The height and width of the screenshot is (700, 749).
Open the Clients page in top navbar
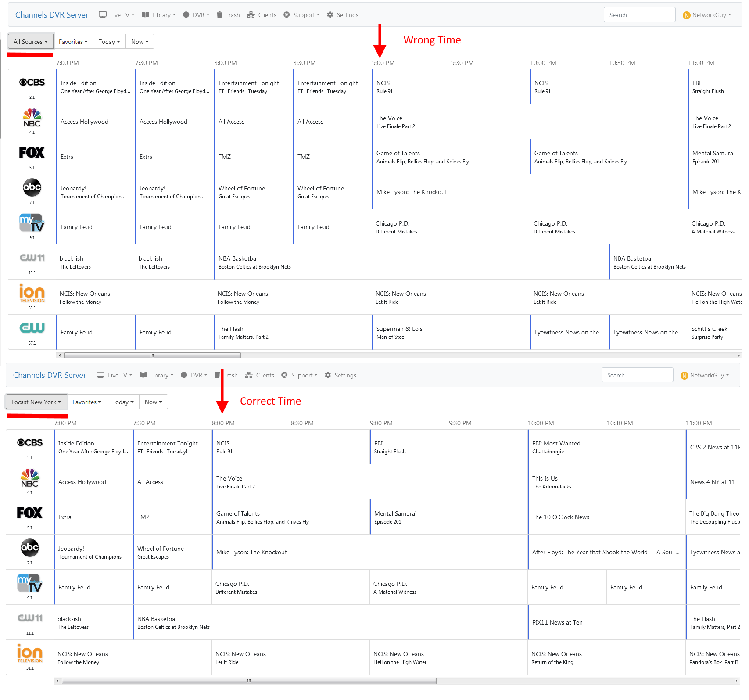click(262, 15)
